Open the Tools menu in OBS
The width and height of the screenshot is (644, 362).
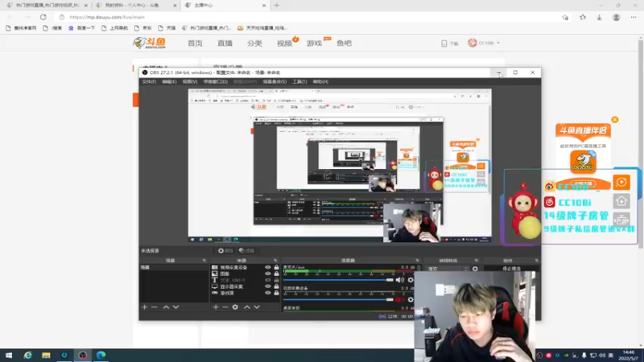[299, 82]
